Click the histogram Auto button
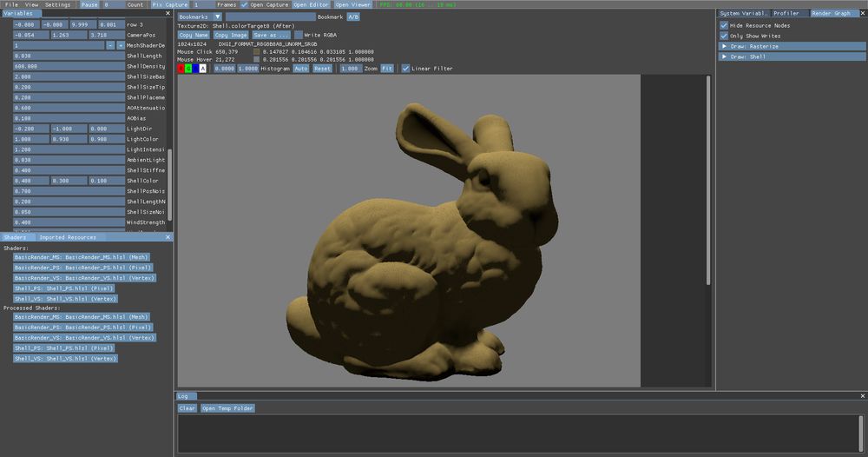This screenshot has height=457, width=868. [300, 68]
